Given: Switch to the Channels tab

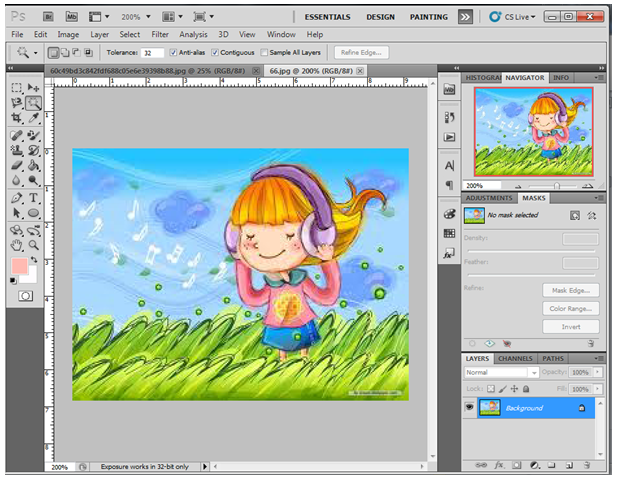Looking at the screenshot, I should tap(516, 358).
